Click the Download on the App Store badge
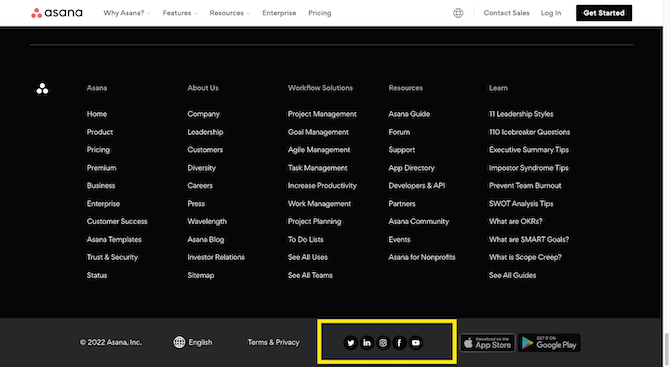The image size is (670, 367). pyautogui.click(x=488, y=343)
